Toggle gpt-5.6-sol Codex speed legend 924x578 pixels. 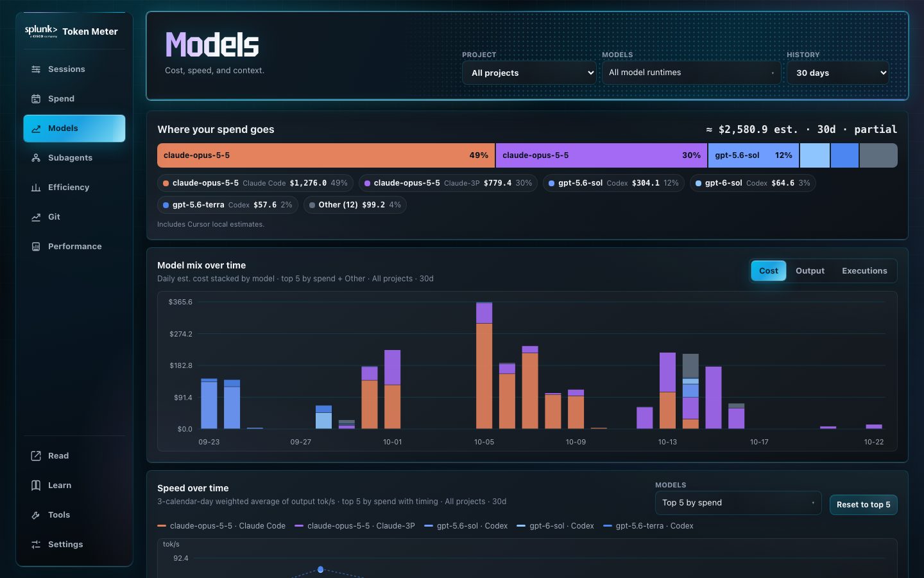click(466, 526)
